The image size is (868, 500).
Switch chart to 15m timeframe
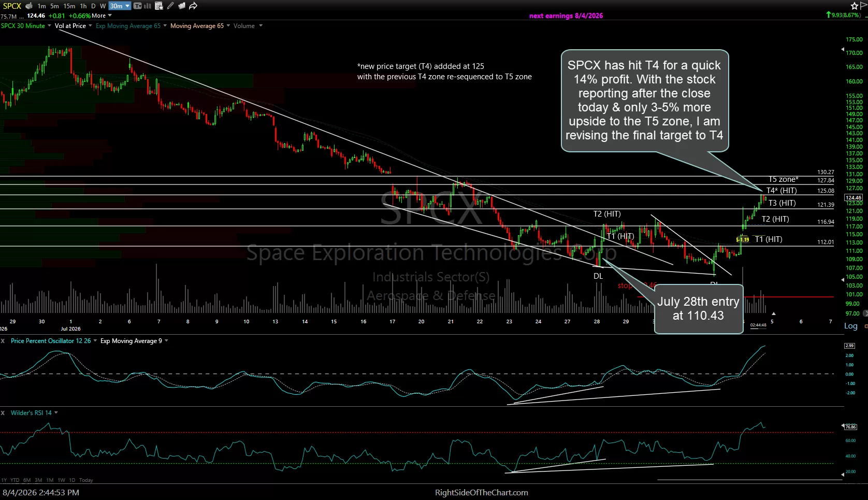point(69,6)
